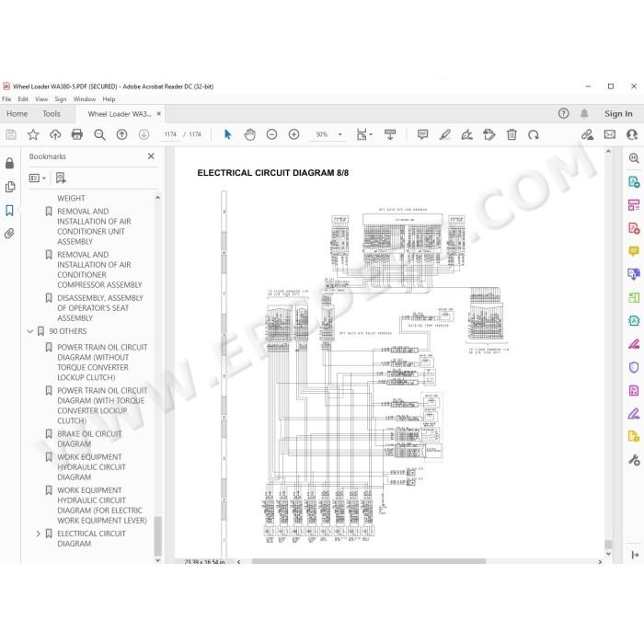This screenshot has width=644, height=644.
Task: Click the Sign In link
Action: point(618,114)
